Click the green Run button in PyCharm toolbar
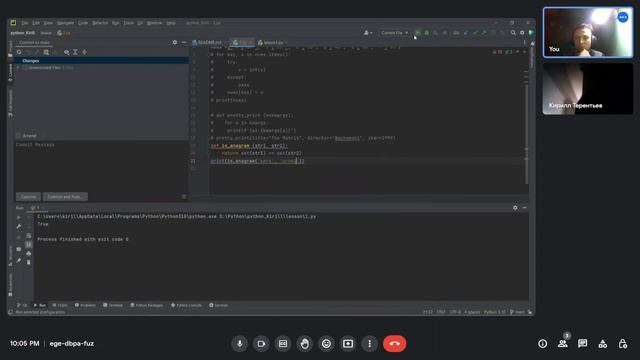The width and height of the screenshot is (640, 360). click(x=417, y=33)
